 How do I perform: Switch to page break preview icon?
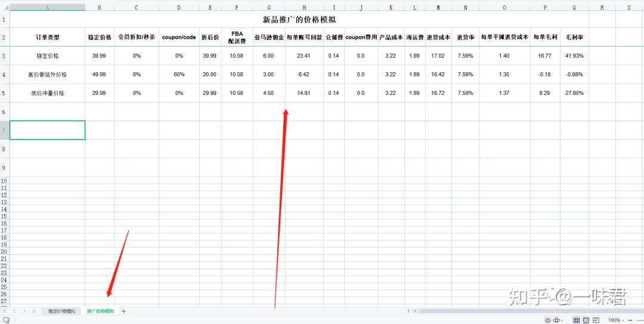[x=596, y=320]
